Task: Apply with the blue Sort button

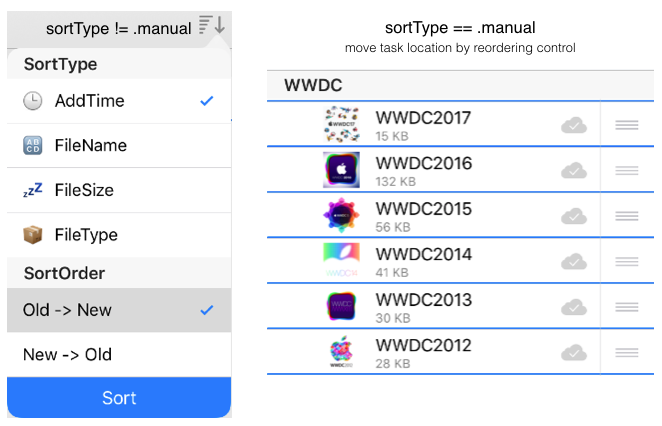Action: coord(119,398)
